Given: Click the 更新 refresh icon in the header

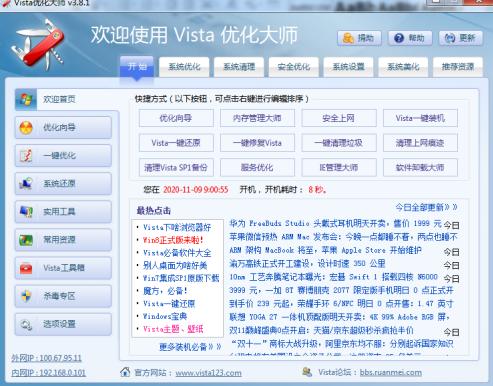Looking at the screenshot, I should point(450,38).
